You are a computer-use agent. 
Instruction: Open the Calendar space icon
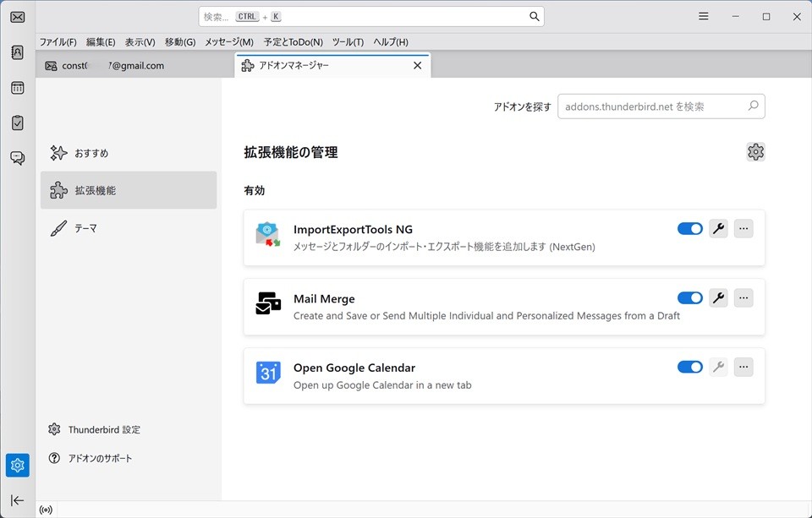click(x=18, y=87)
